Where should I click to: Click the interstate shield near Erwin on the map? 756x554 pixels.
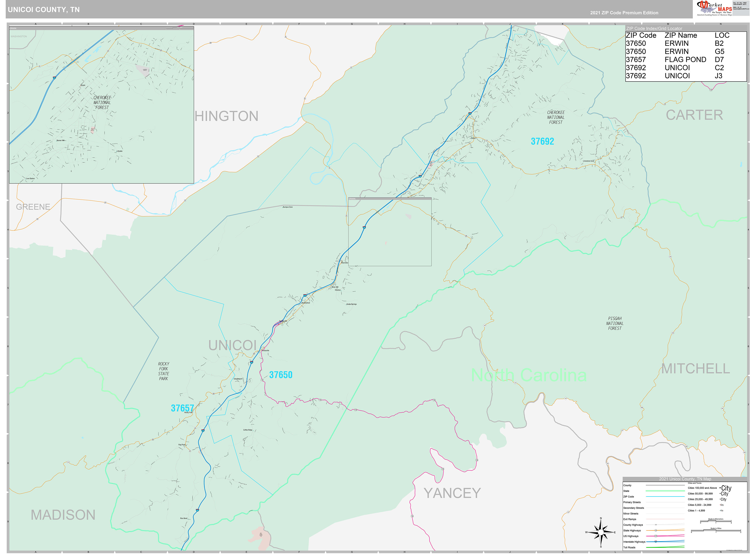(x=364, y=228)
